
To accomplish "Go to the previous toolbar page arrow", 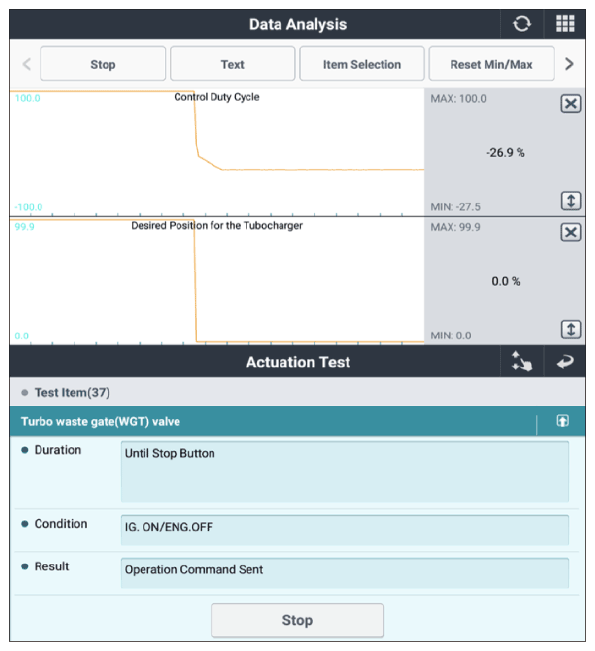I will tap(27, 64).
